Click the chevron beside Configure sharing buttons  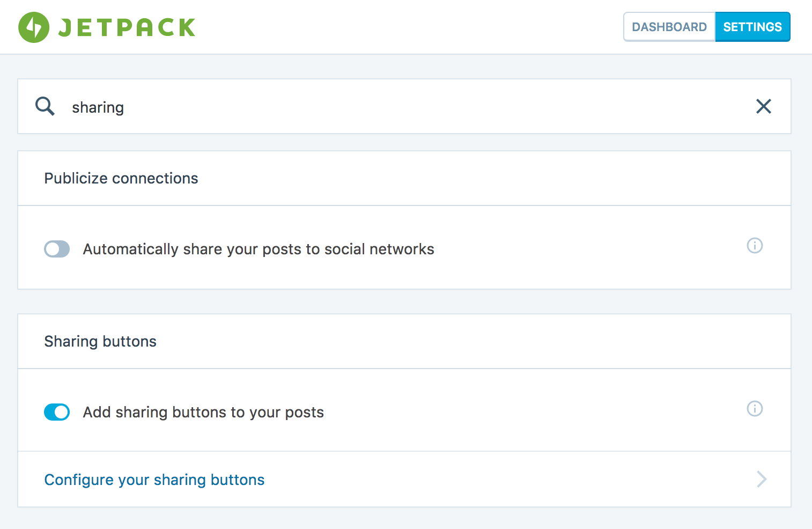click(x=762, y=479)
